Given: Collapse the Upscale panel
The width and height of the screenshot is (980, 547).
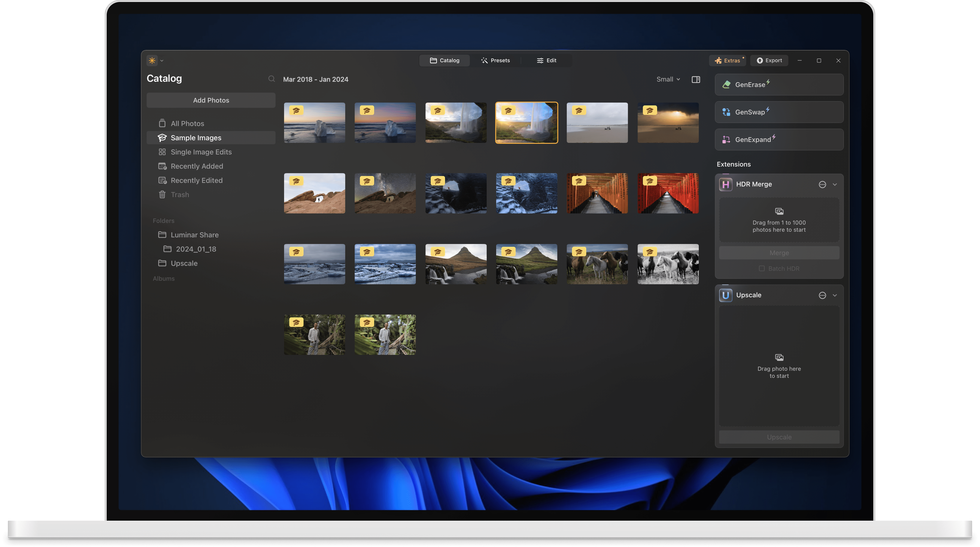Looking at the screenshot, I should 835,295.
